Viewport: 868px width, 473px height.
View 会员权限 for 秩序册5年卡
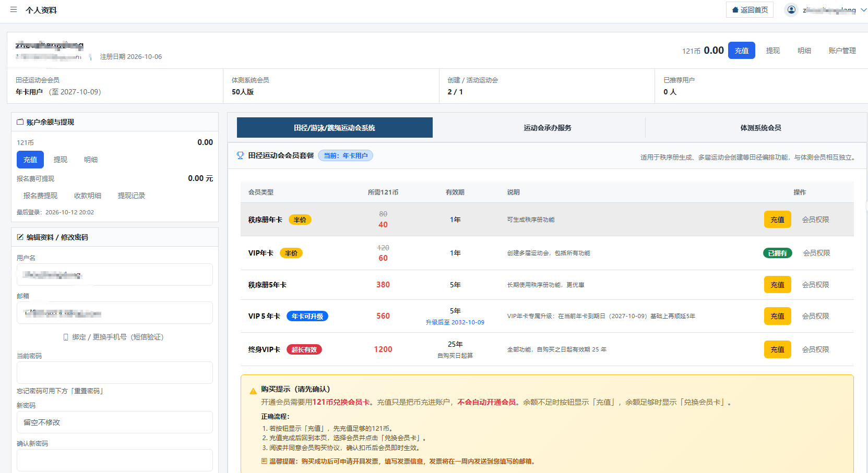(x=816, y=285)
